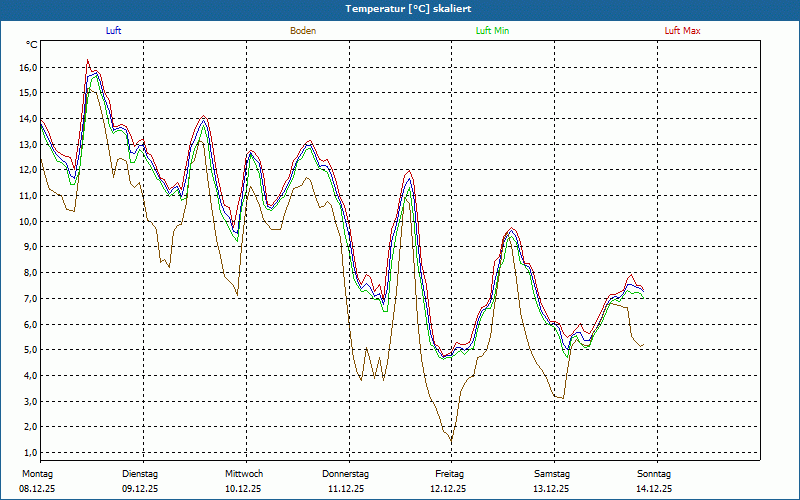This screenshot has width=800, height=500.
Task: Click the 16.0 value on the temperature axis
Action: click(28, 67)
